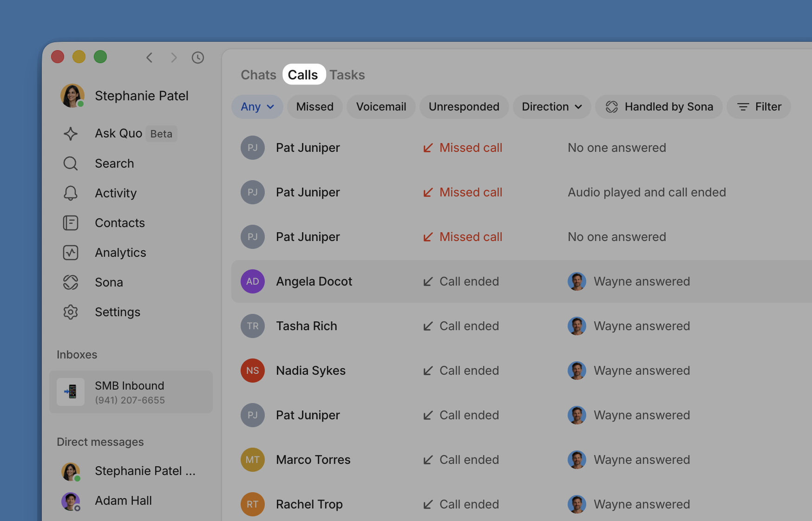This screenshot has height=521, width=812.
Task: Toggle the Voicemail filter chip
Action: [381, 107]
